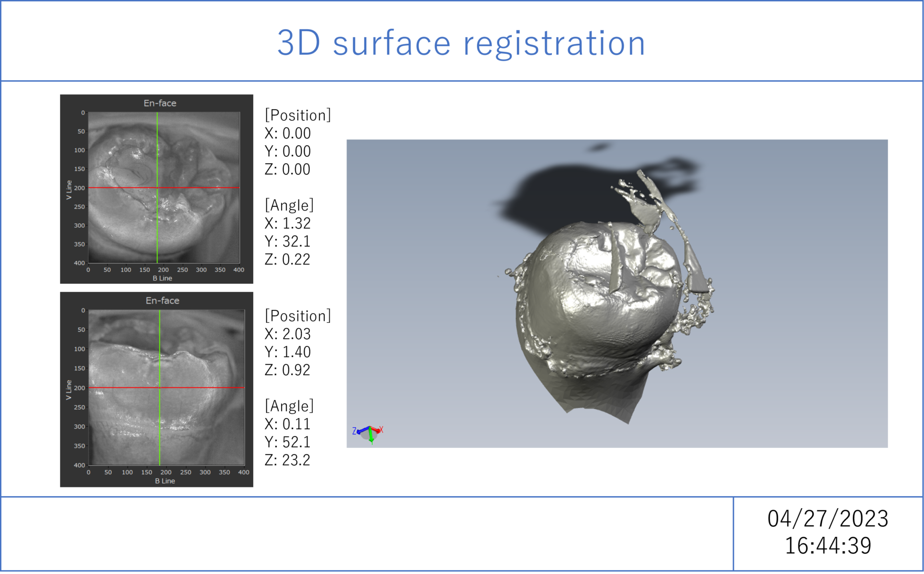Click the bottom Position Z: 0.92 value

tap(287, 370)
